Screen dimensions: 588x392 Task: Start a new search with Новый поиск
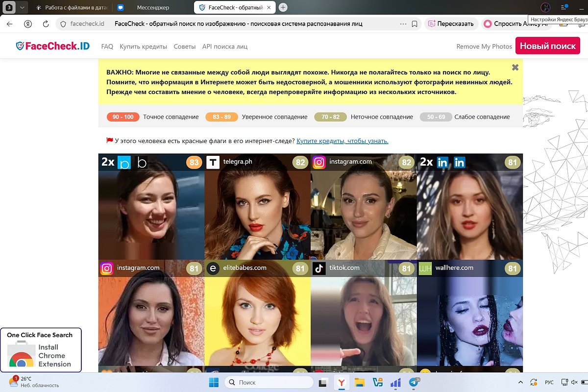click(548, 46)
